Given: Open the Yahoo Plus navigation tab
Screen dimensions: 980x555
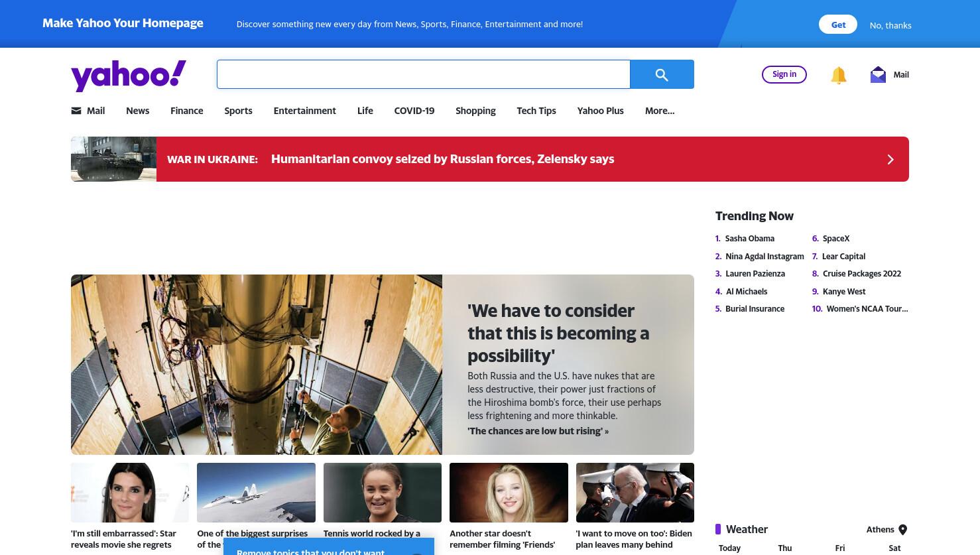Looking at the screenshot, I should pos(601,111).
